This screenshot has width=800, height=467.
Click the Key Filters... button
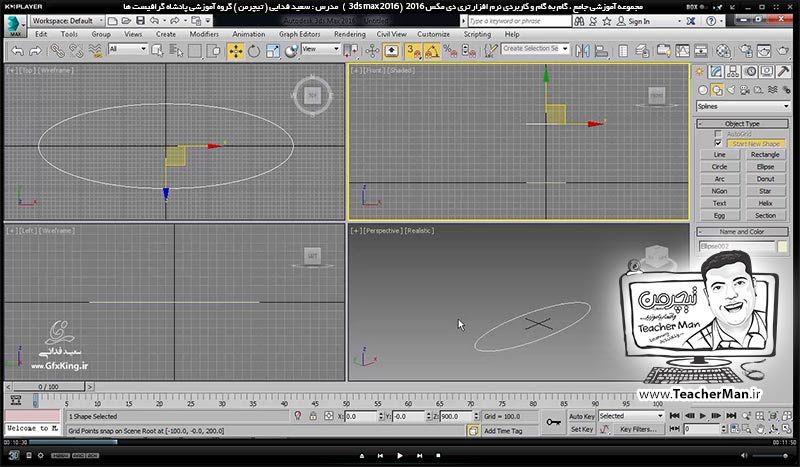point(638,429)
